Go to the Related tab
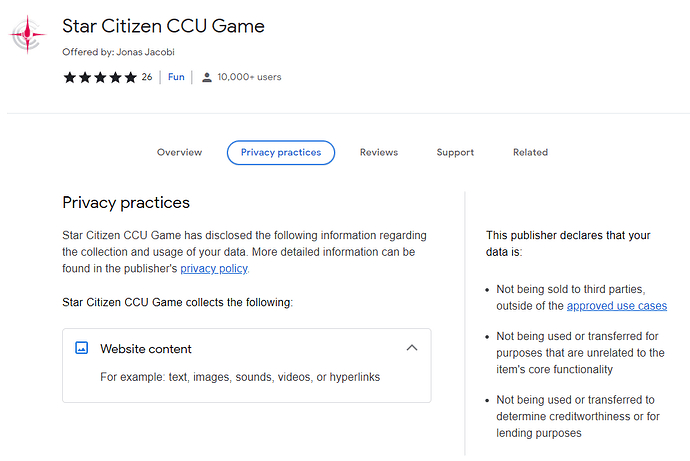 pyautogui.click(x=530, y=152)
